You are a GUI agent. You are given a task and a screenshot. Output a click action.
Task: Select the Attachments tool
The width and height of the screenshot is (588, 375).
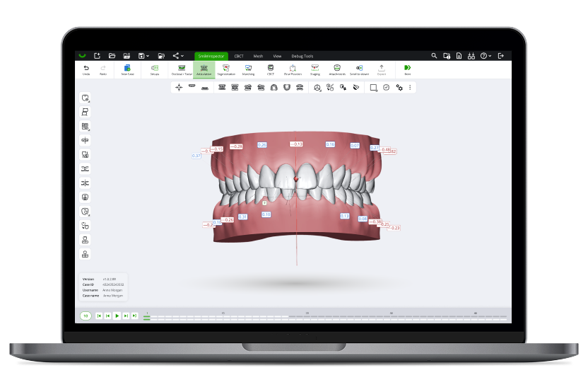[337, 69]
